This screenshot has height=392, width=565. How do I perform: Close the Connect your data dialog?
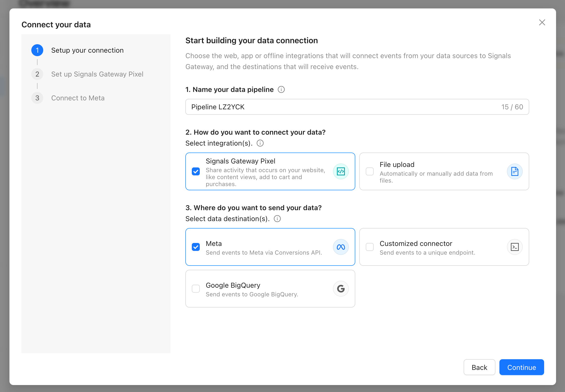click(542, 22)
